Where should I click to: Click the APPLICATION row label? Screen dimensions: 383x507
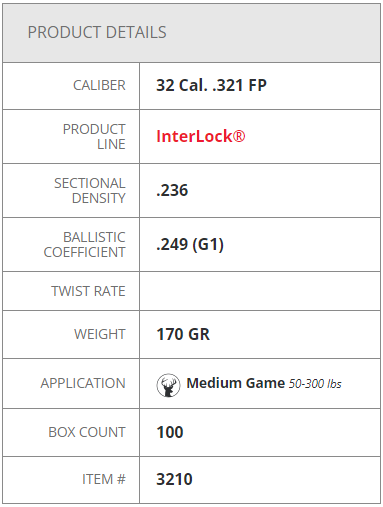tap(83, 383)
